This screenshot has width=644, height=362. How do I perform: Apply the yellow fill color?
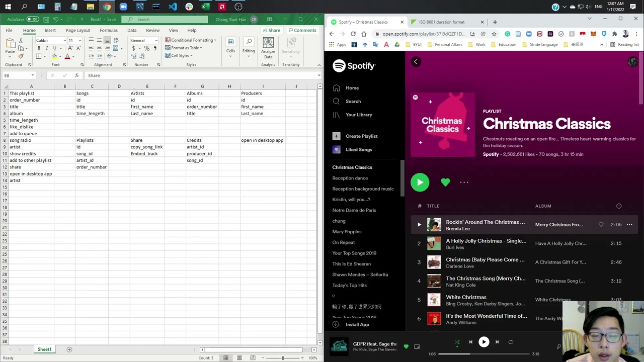(54, 56)
